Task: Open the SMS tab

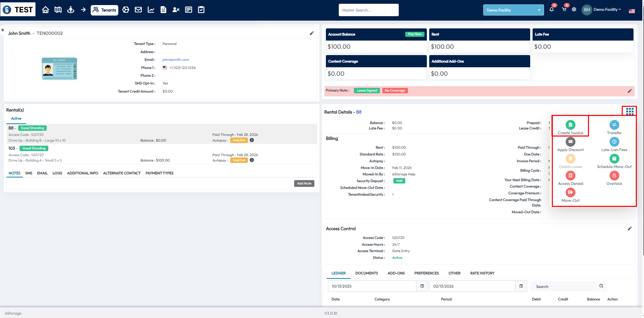Action: (x=29, y=173)
